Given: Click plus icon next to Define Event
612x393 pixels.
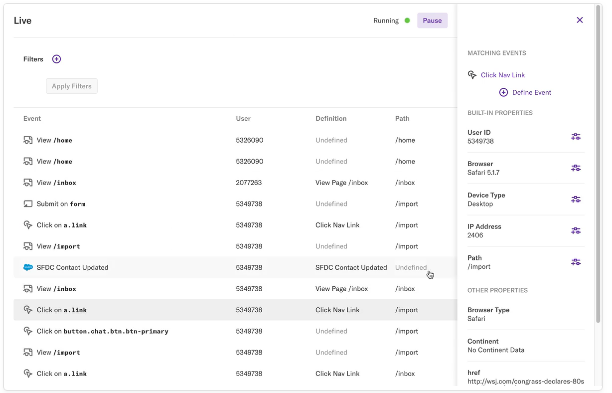Looking at the screenshot, I should (503, 92).
